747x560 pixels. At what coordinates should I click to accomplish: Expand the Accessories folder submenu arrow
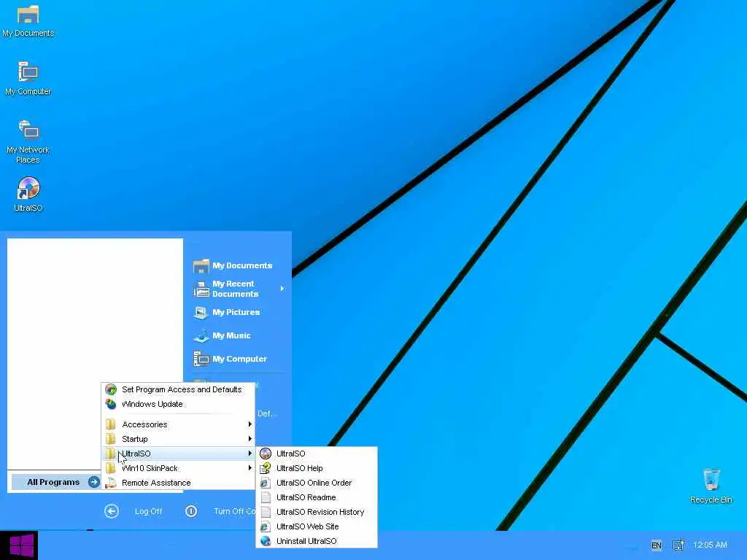(249, 424)
